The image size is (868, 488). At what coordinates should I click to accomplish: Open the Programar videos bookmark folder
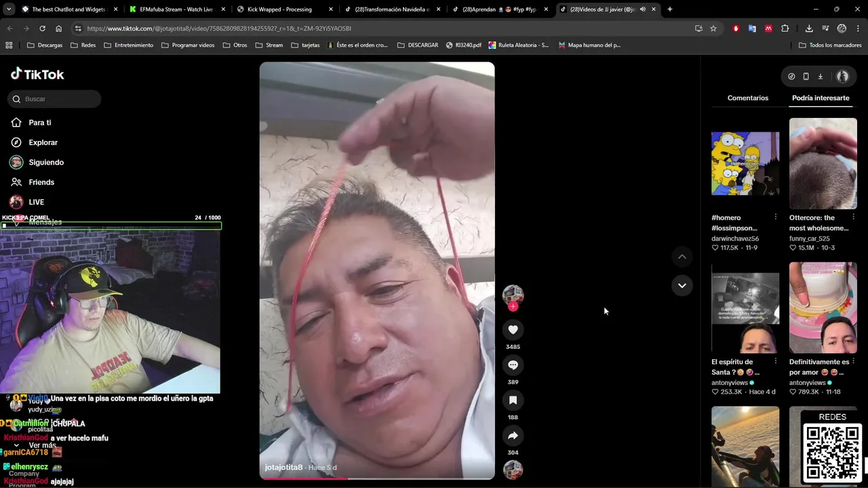coord(188,45)
